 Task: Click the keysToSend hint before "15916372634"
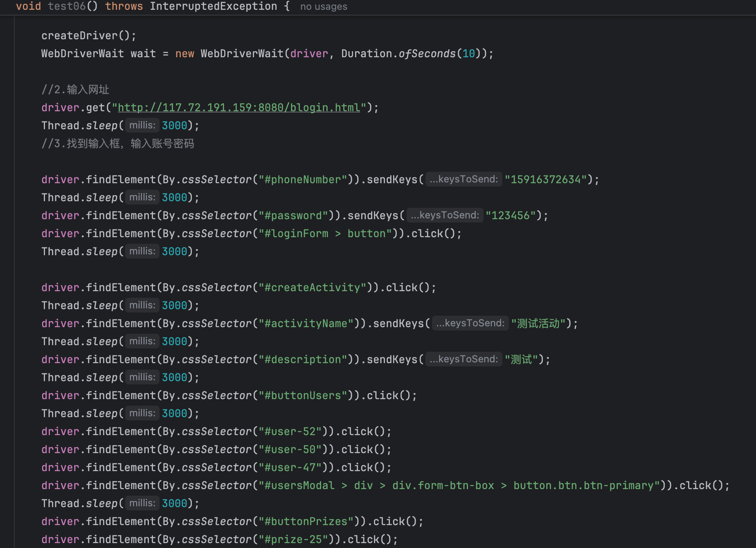pos(464,179)
